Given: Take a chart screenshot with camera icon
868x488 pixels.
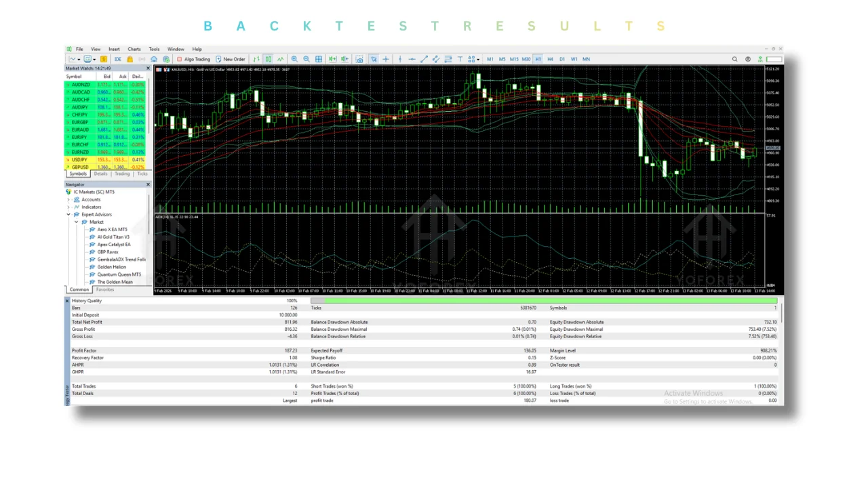Looking at the screenshot, I should point(359,59).
